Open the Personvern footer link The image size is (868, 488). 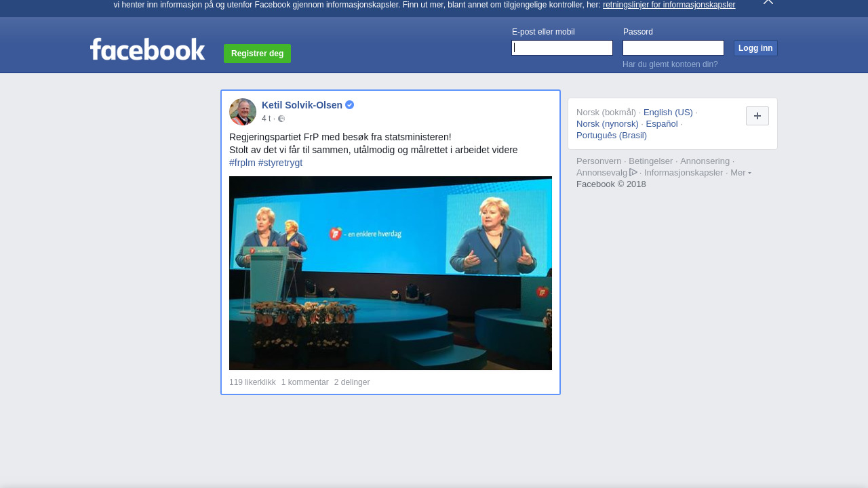coord(599,161)
